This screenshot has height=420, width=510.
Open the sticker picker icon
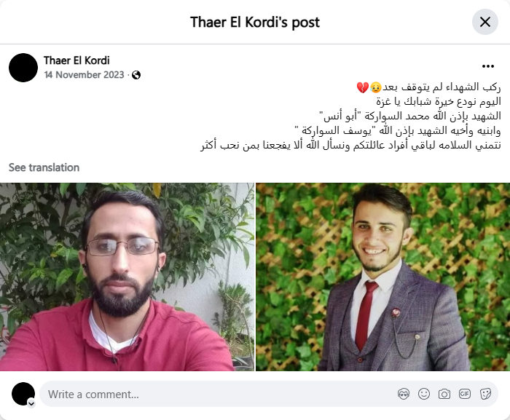485,394
